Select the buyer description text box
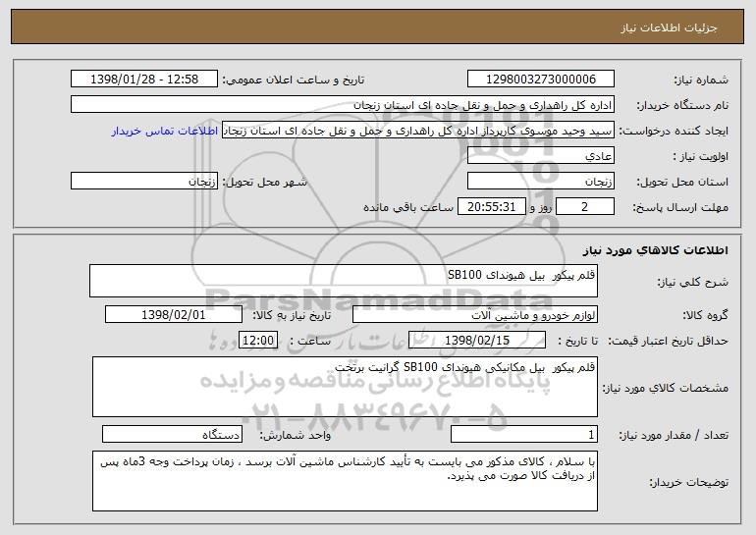This screenshot has width=756, height=535. click(x=345, y=481)
